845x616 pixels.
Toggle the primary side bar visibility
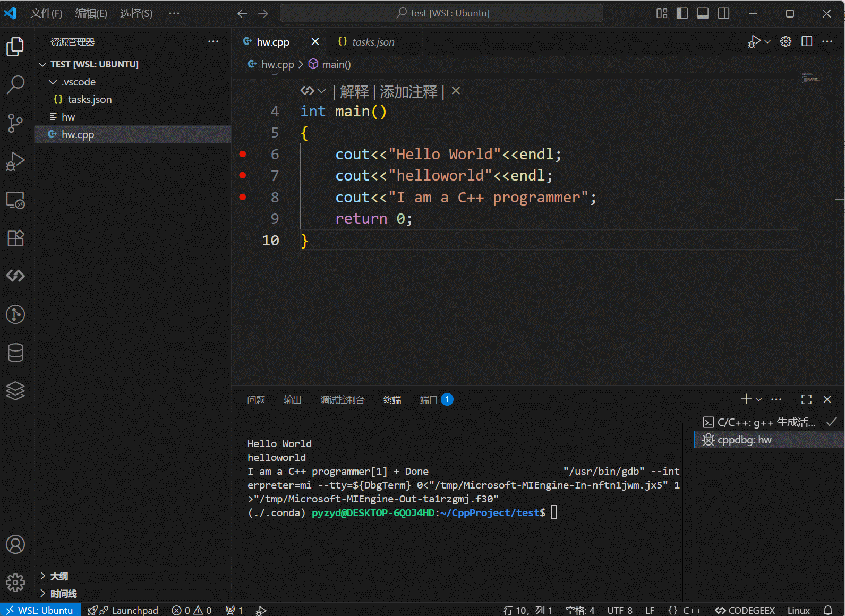tap(682, 13)
